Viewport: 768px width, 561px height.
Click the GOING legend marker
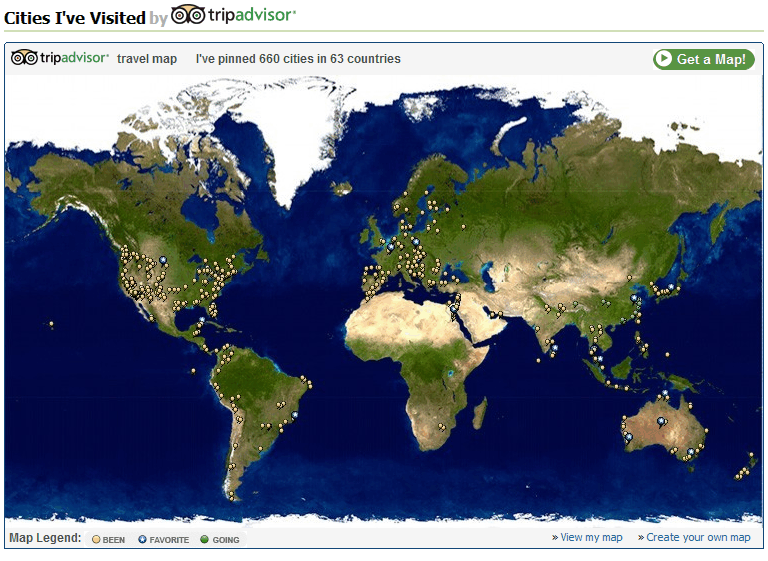204,539
